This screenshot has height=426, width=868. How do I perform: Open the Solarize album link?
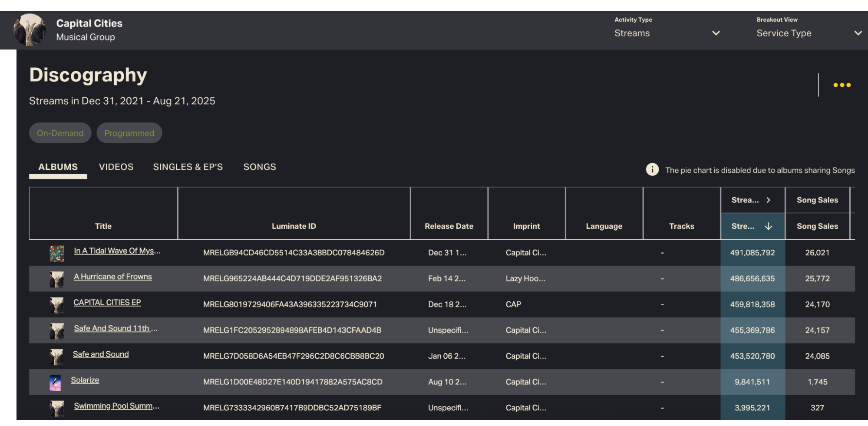[85, 380]
